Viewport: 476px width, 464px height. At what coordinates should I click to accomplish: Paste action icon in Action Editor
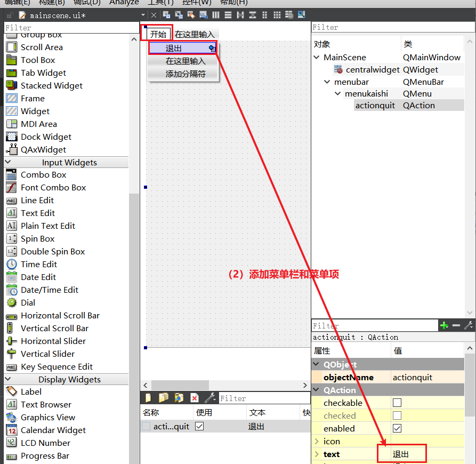[x=179, y=397]
